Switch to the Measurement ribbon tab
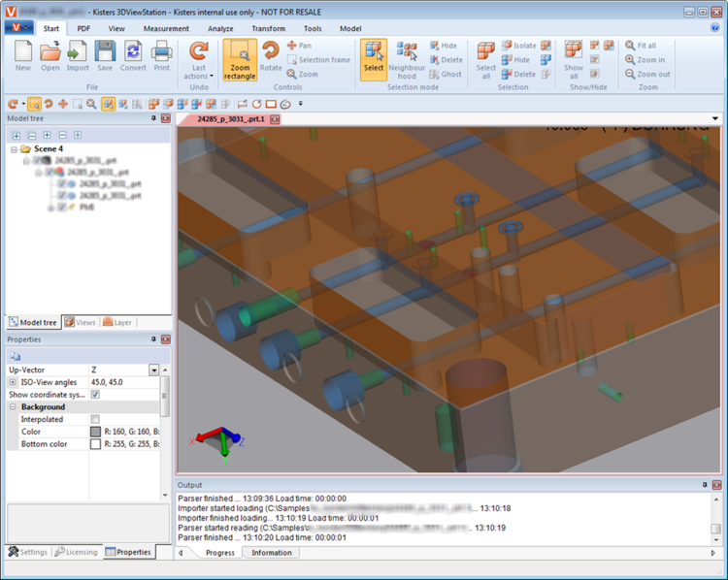Viewport: 728px width, 580px height. coord(166,29)
